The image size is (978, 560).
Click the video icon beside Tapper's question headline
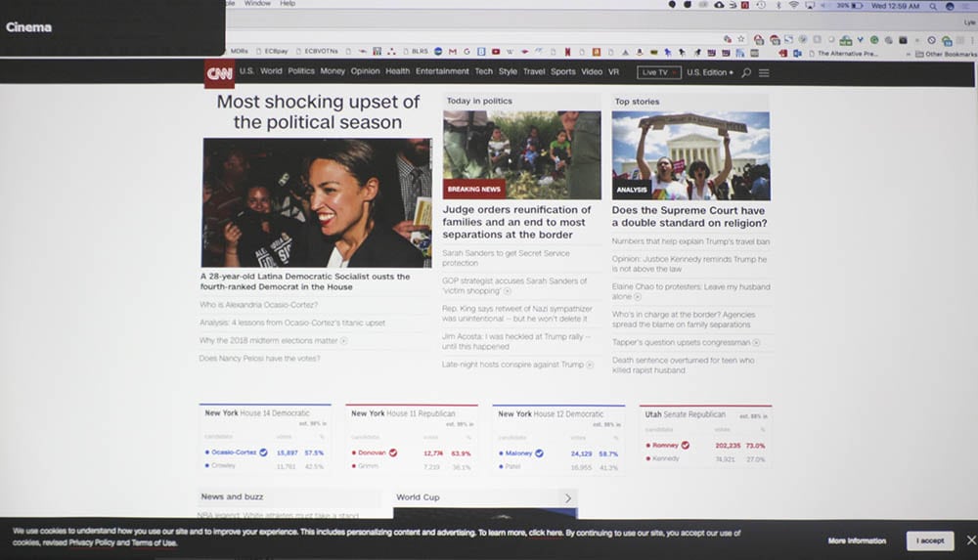point(756,343)
